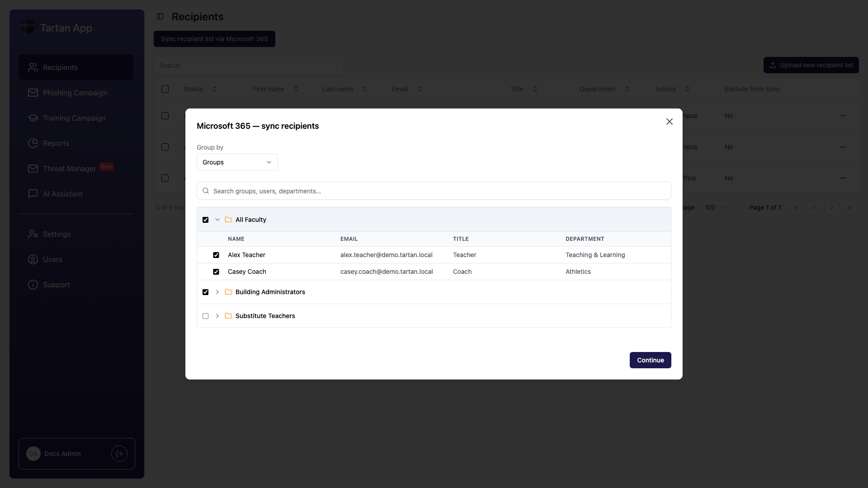Go to the next page
Screen dimensions: 868x488
[832, 207]
